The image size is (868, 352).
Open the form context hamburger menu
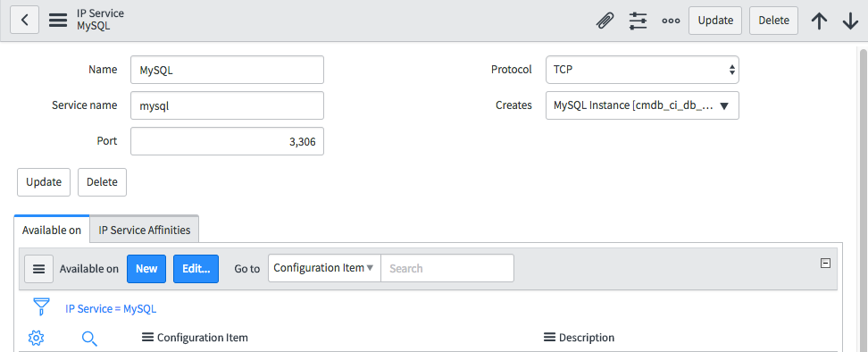(57, 21)
